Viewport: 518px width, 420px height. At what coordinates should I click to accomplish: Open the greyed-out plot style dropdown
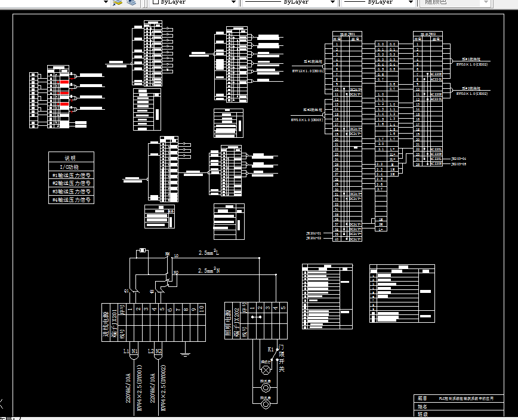486,2
